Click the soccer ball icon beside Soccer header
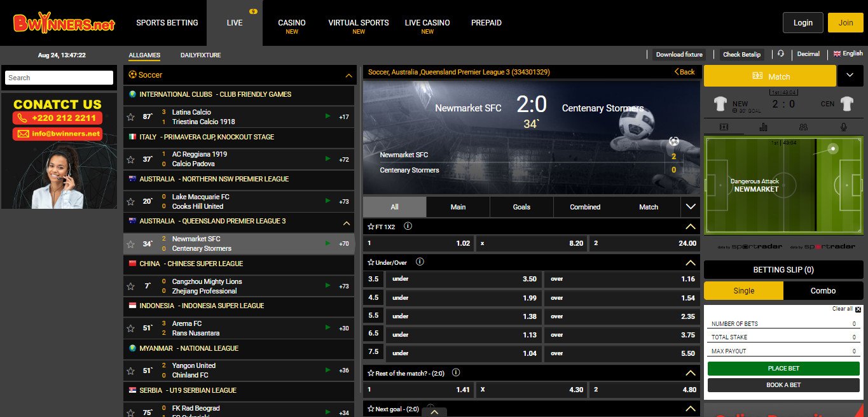 (132, 74)
